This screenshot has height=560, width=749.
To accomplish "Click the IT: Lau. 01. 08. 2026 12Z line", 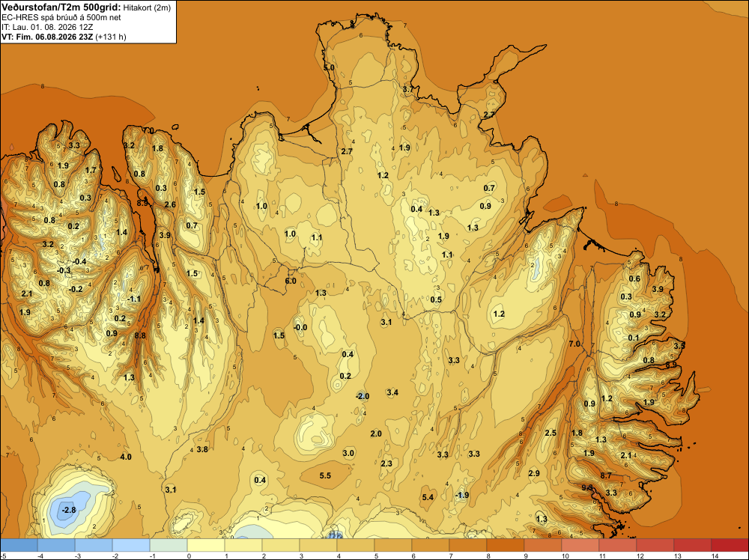I will [47, 27].
